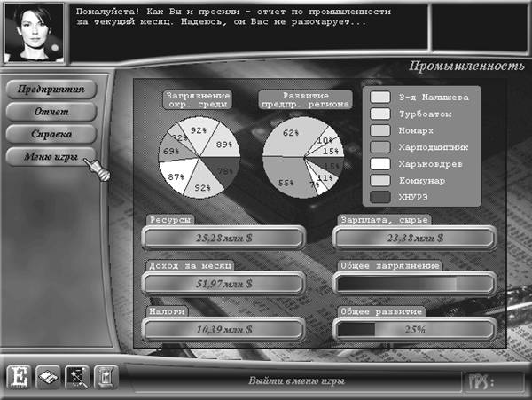
Task: Click the Справка button
Action: [x=55, y=135]
